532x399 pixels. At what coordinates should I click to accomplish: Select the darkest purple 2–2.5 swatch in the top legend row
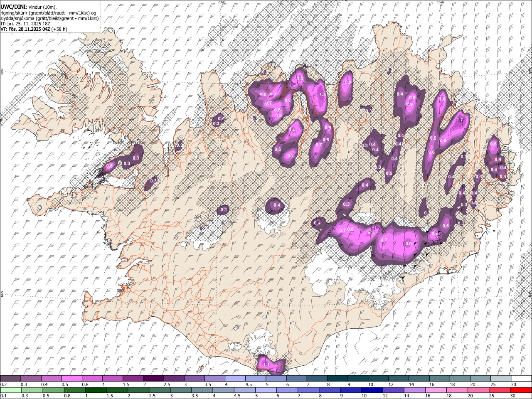click(x=153, y=378)
